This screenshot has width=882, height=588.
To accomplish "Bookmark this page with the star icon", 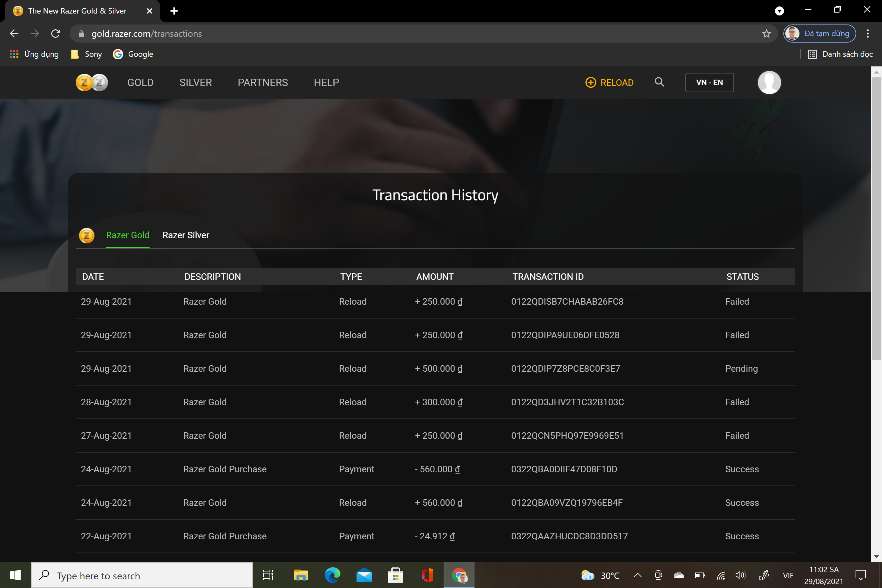I will tap(767, 34).
